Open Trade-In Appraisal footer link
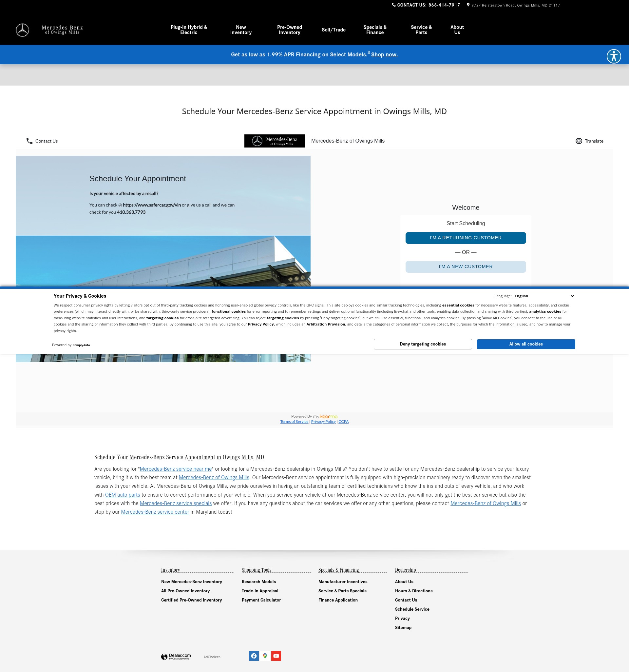629x672 pixels. pyautogui.click(x=260, y=591)
